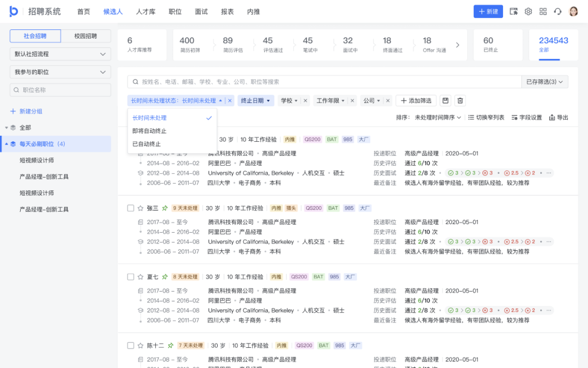588x368 pixels.
Task: Switch to the 校园招聘 tab
Action: point(86,36)
